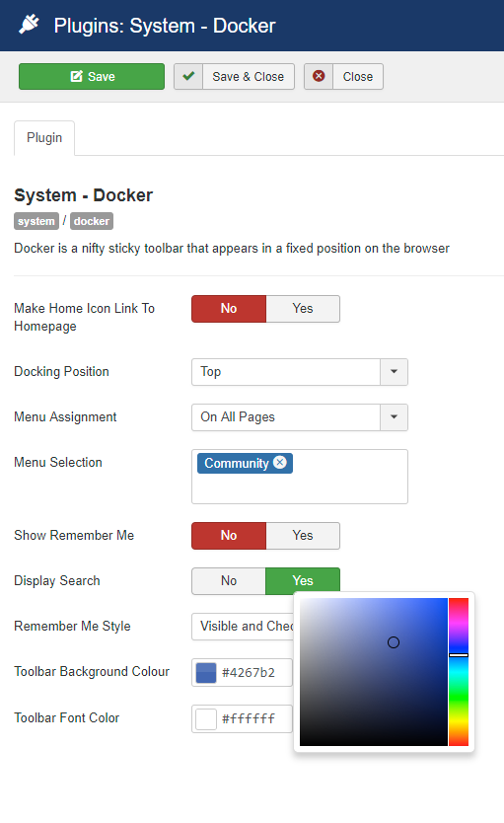Click the plug icon in header

point(29,25)
